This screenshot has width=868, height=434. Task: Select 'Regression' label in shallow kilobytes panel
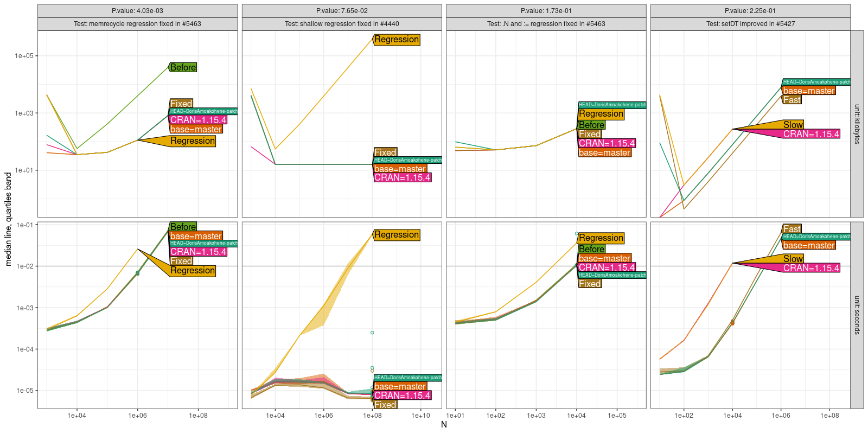[397, 40]
